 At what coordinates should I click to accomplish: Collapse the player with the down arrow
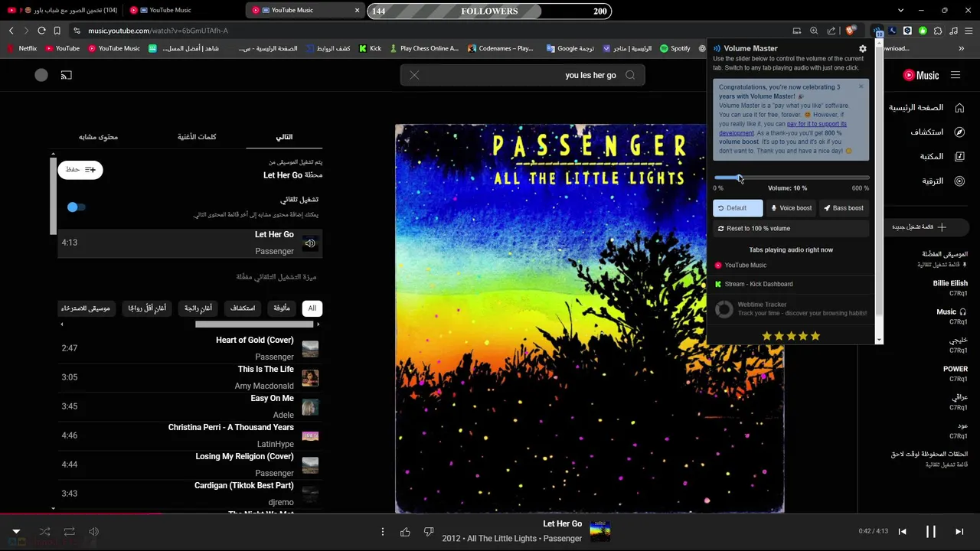click(x=16, y=532)
